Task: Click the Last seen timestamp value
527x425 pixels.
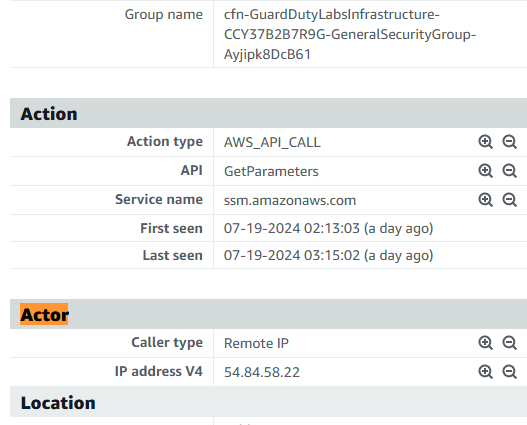Action: point(328,255)
